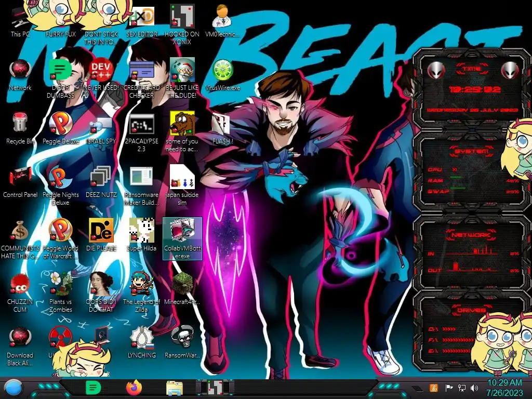Open File Explorer from the taskbar

pos(175,388)
